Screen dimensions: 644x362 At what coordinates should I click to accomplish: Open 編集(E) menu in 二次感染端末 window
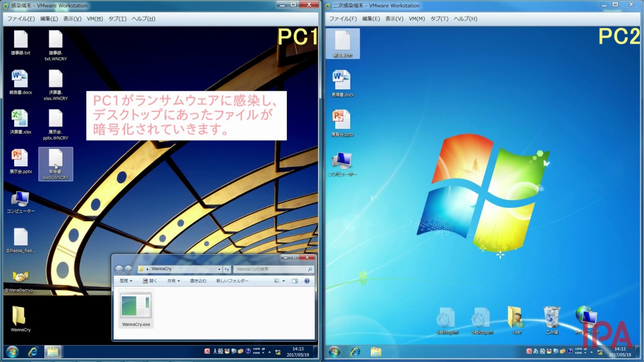click(371, 19)
